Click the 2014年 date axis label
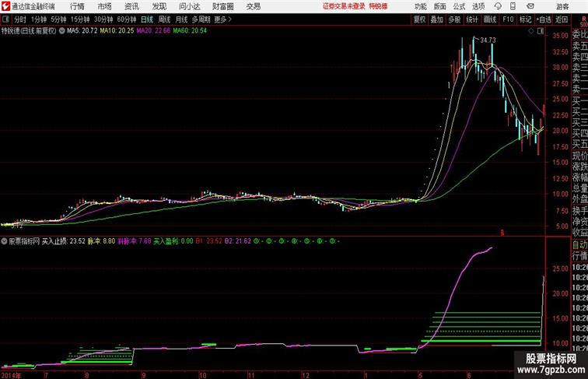The image size is (588, 379). pos(11,375)
